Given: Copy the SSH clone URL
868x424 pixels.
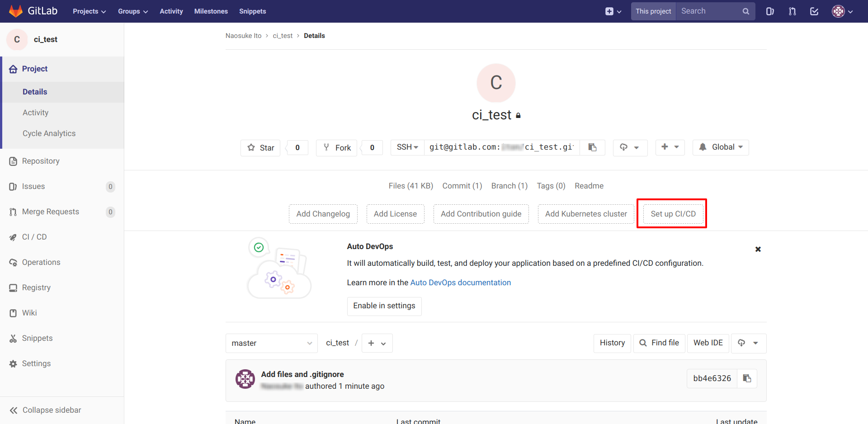Looking at the screenshot, I should coord(592,147).
